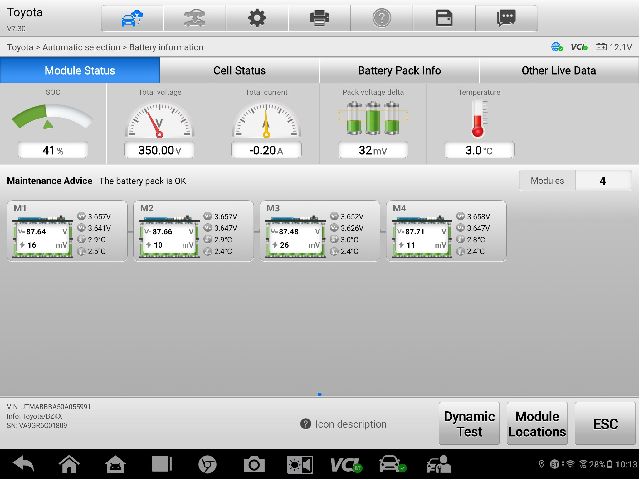Tap the Android back arrow
This screenshot has width=640, height=480.
pos(22,464)
